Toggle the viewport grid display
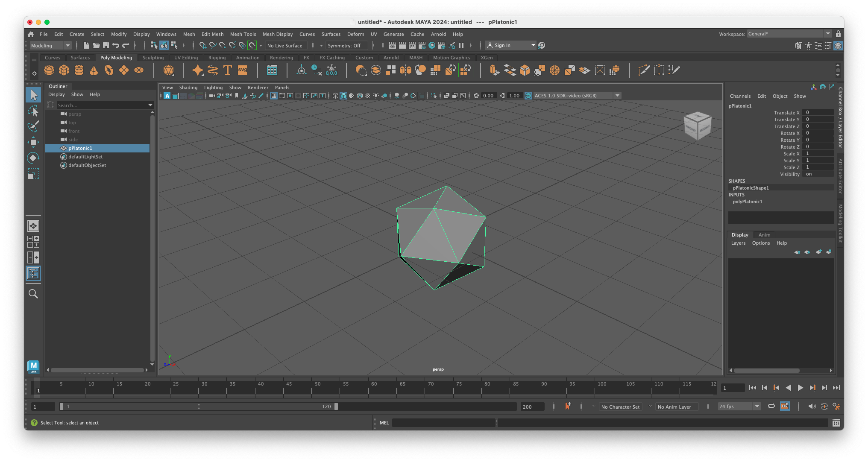This screenshot has height=462, width=868. tap(274, 96)
